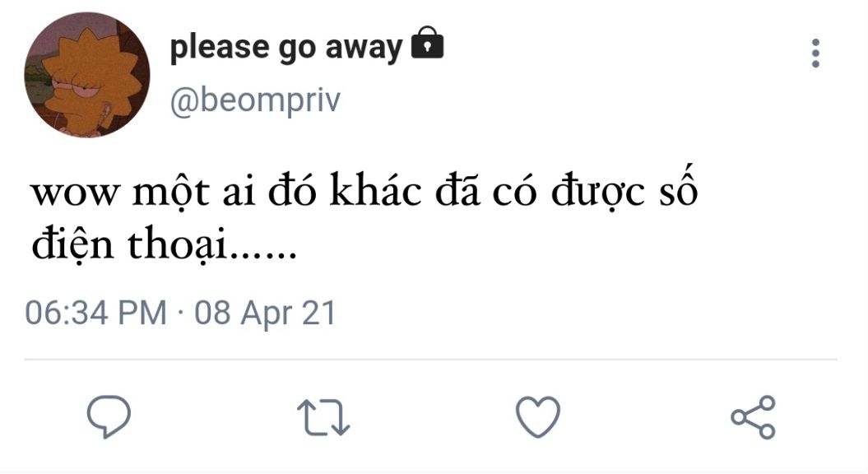Like the tweet with the heart icon
The width and height of the screenshot is (868, 474).
point(537,416)
